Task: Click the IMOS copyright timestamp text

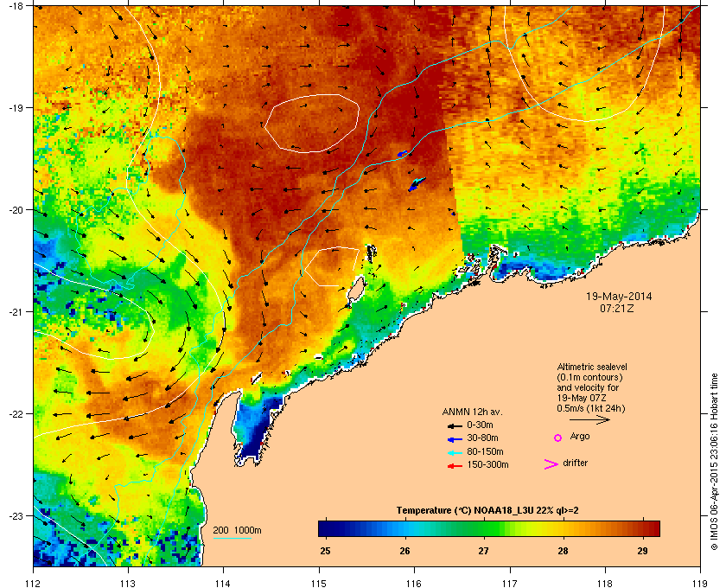Action: coord(714,463)
